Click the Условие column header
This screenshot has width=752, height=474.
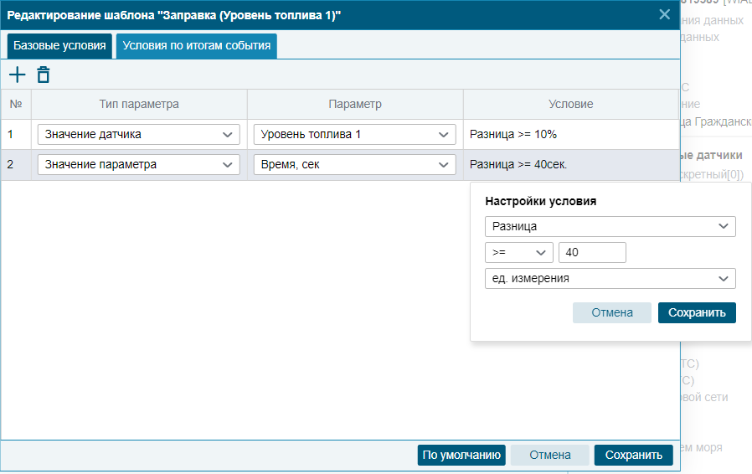571,104
